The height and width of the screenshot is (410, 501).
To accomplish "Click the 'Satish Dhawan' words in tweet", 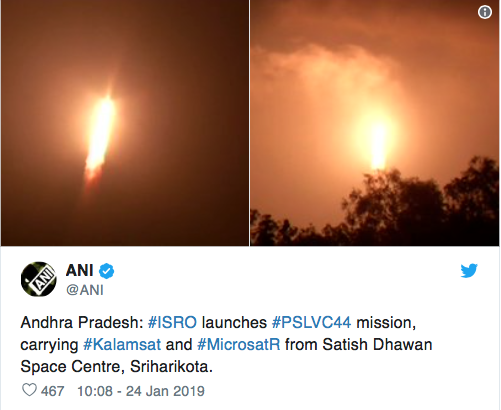I will tap(377, 345).
